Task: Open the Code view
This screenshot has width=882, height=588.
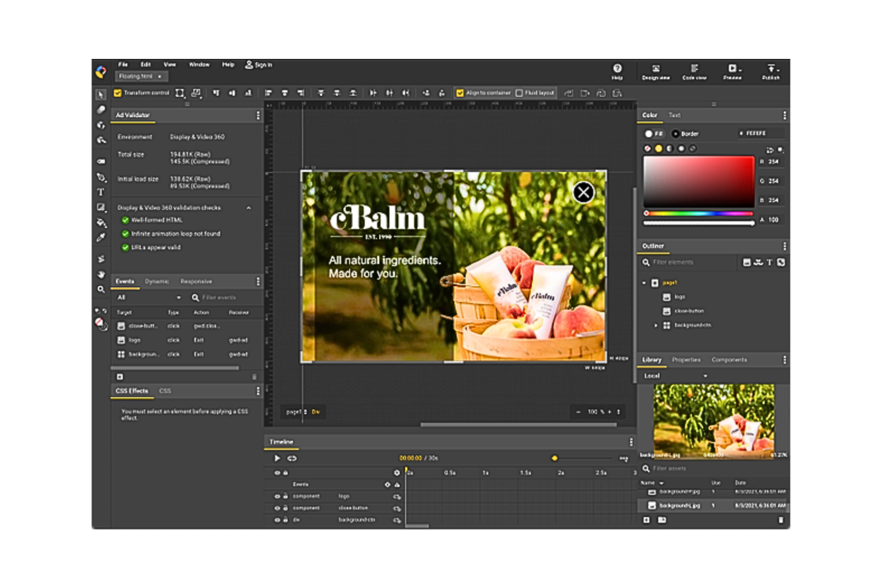Action: tap(694, 71)
